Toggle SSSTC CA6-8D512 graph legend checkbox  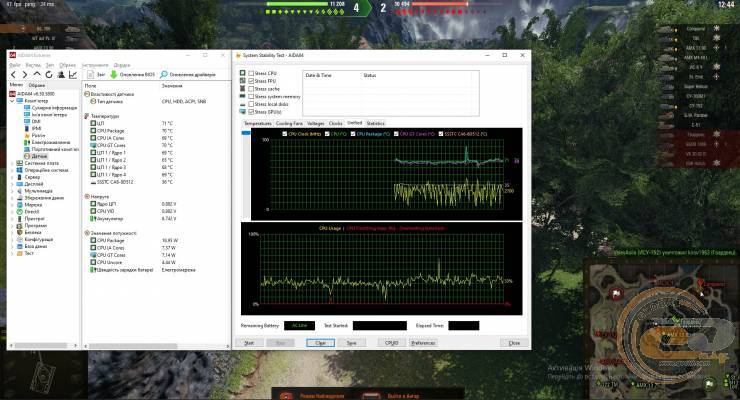(440, 134)
